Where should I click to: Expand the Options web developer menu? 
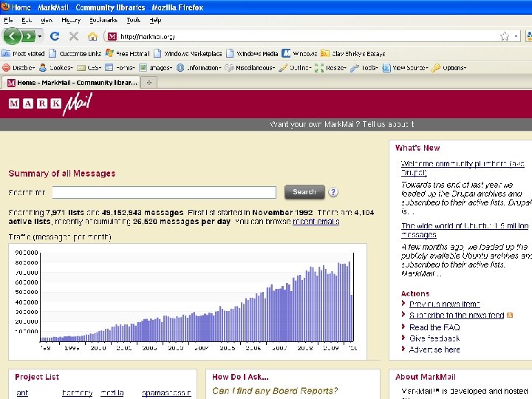pyautogui.click(x=449, y=68)
